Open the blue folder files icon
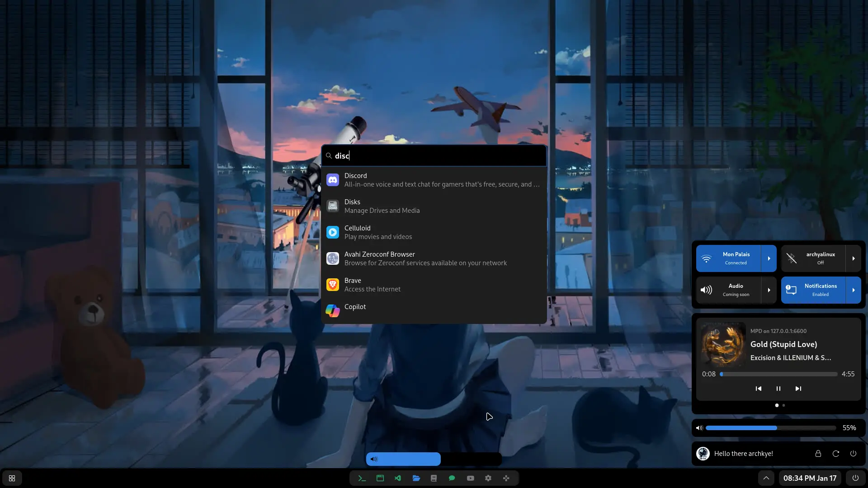Viewport: 868px width, 488px height. point(416,478)
